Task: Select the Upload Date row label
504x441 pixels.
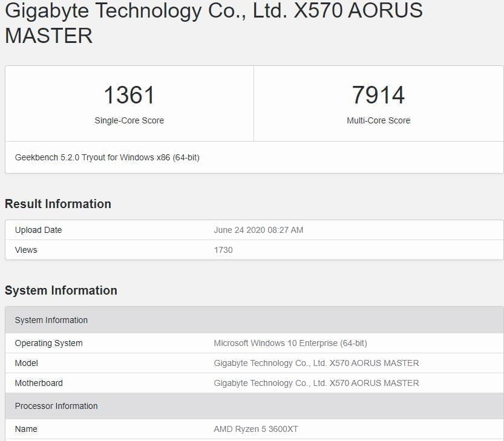Action: [x=38, y=230]
